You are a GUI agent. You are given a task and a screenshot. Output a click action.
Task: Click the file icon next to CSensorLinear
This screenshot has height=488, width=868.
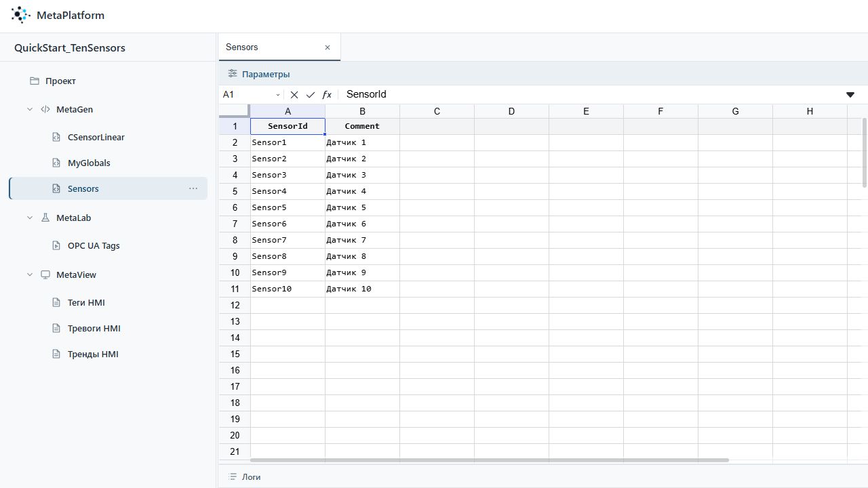[x=57, y=137]
